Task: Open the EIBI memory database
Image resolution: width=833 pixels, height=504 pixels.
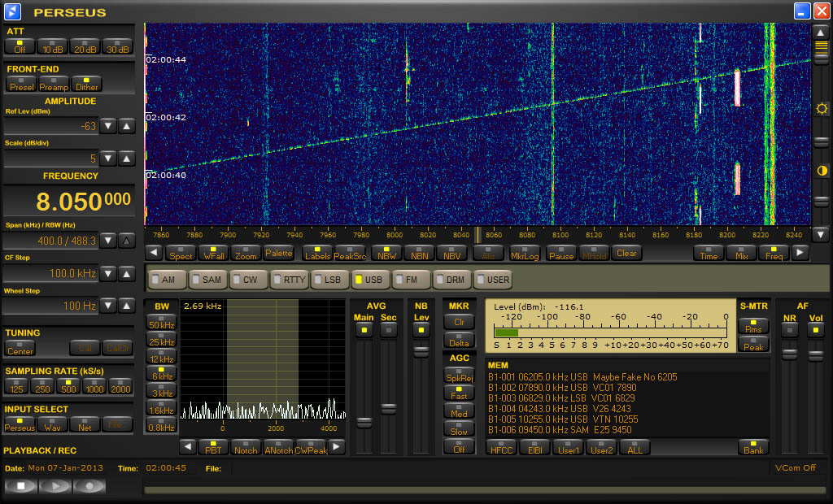Action: coord(535,447)
